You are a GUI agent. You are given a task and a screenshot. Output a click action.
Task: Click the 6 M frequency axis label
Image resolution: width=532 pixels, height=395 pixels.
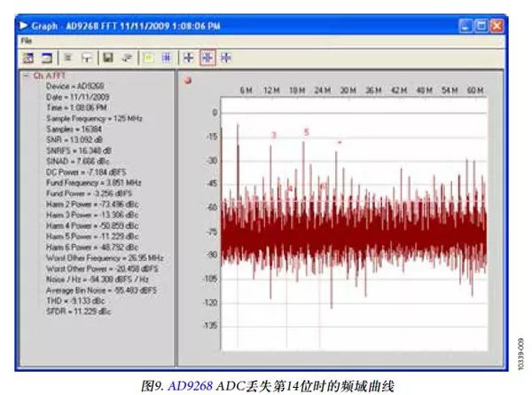coord(246,91)
